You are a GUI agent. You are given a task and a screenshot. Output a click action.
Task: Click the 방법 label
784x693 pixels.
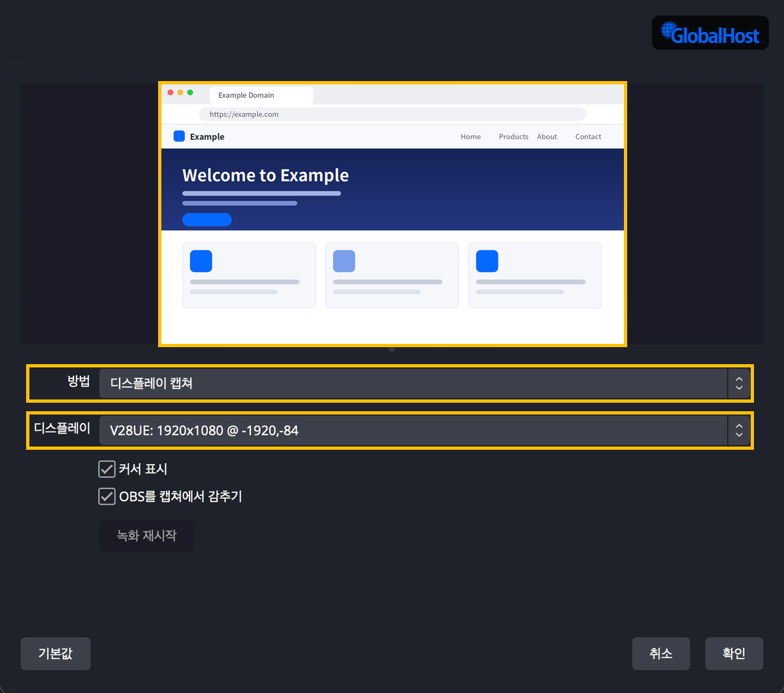pyautogui.click(x=78, y=382)
